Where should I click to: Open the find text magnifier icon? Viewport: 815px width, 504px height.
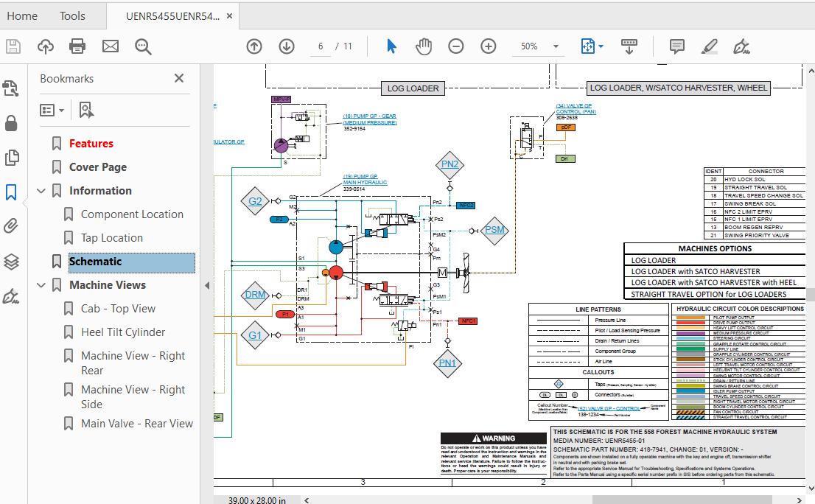pyautogui.click(x=143, y=46)
